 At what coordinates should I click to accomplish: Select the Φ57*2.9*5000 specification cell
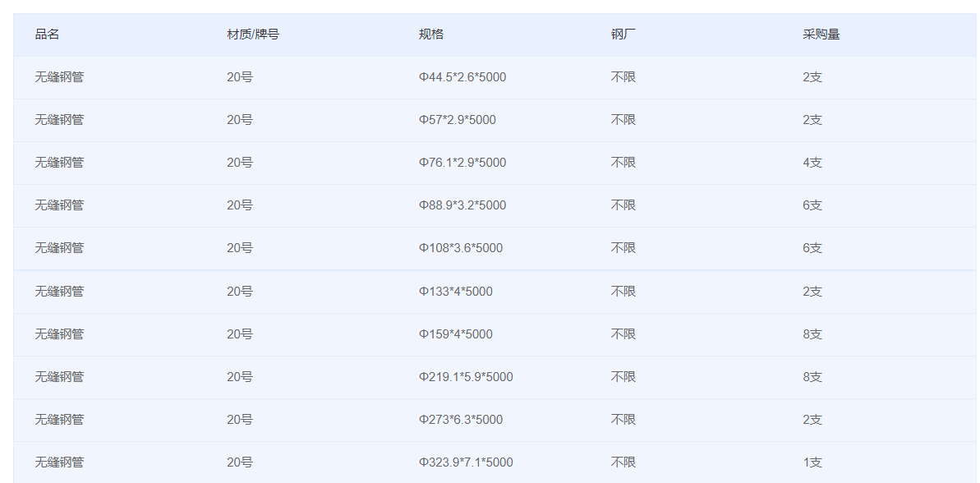pos(458,120)
